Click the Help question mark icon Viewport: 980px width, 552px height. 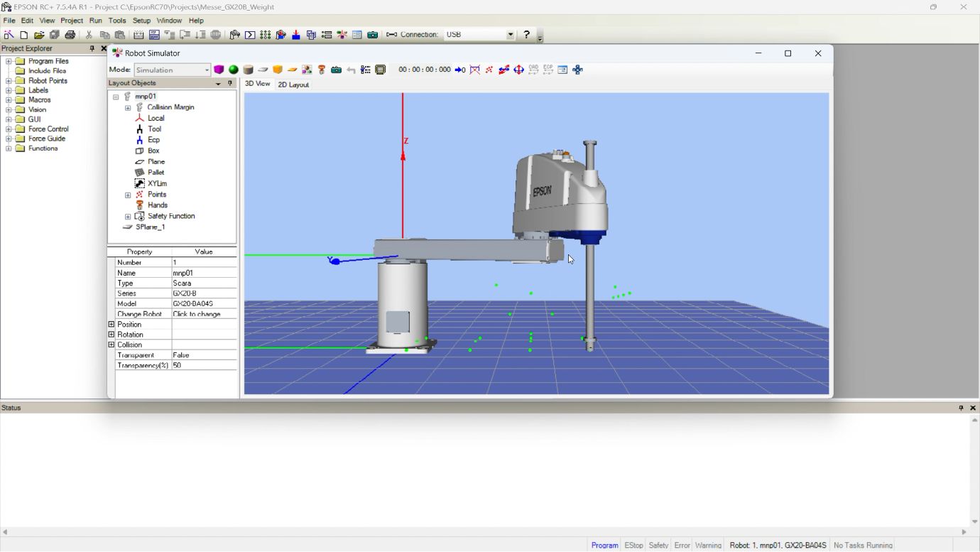pyautogui.click(x=526, y=34)
